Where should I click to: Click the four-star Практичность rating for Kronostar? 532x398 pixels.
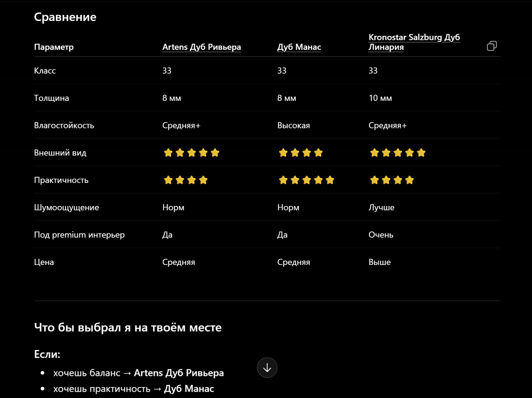[x=392, y=180]
